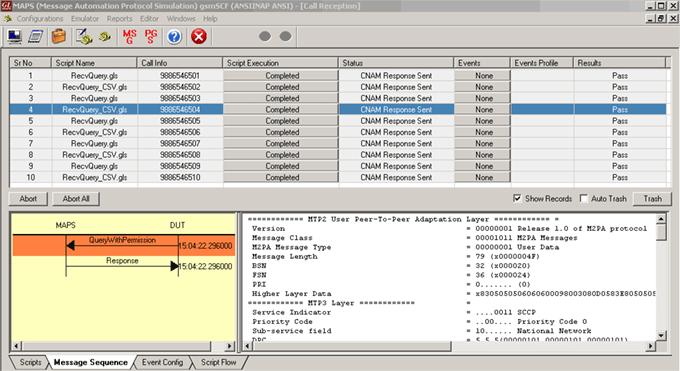Click Completed execution button for row 7
680x371 pixels.
(281, 143)
